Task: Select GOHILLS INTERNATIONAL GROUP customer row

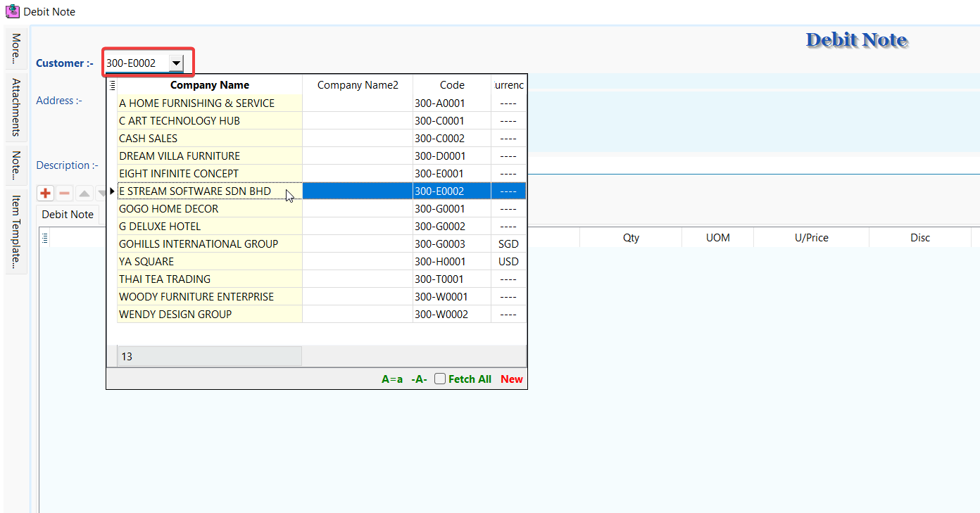Action: (199, 244)
